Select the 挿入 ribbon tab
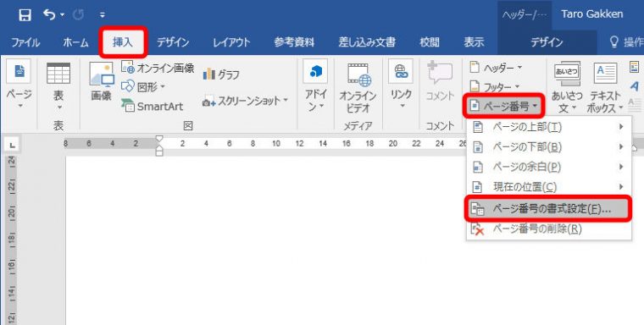 [122, 41]
